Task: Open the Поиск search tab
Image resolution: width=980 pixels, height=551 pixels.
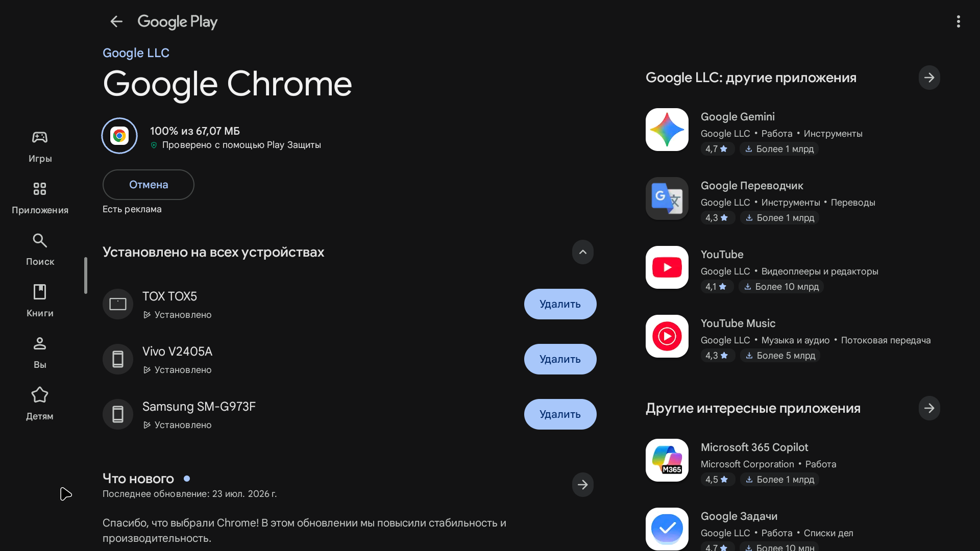Action: [40, 249]
